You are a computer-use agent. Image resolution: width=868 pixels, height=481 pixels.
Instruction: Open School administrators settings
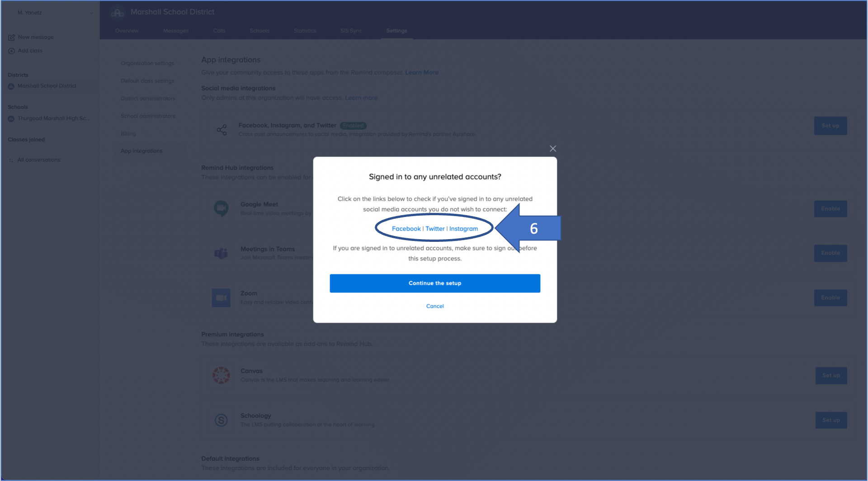point(148,116)
